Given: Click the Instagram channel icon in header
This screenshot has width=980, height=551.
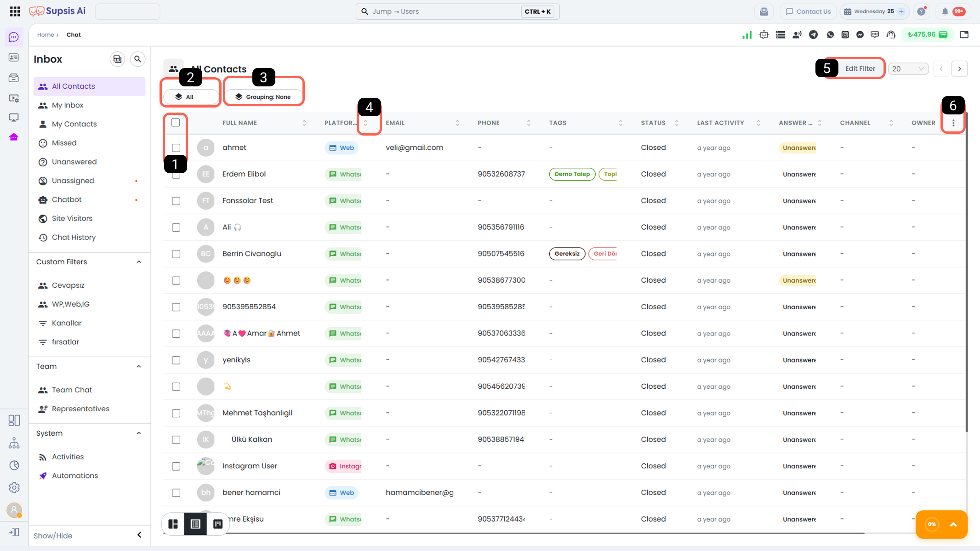Looking at the screenshot, I should [x=845, y=34].
